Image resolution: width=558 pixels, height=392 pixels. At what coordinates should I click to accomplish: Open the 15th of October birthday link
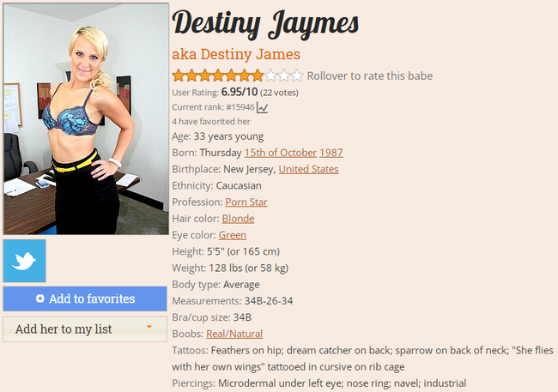(x=281, y=153)
